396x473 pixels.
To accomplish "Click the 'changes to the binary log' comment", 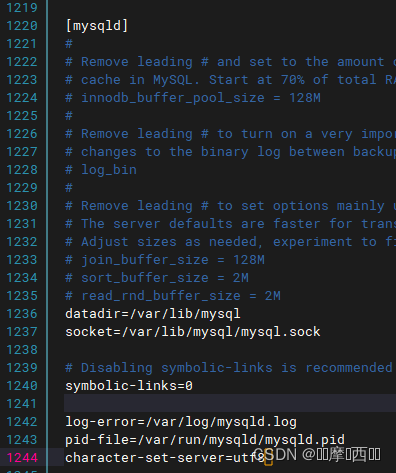I will (x=231, y=152).
